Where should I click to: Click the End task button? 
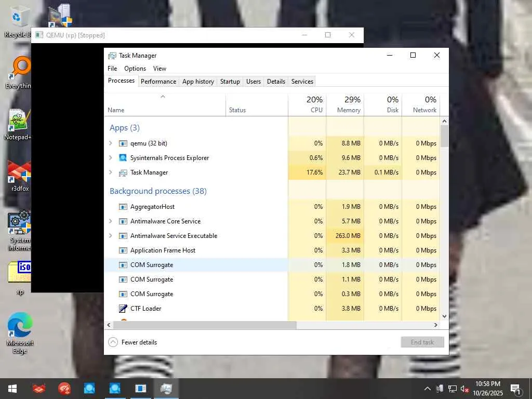click(x=422, y=342)
